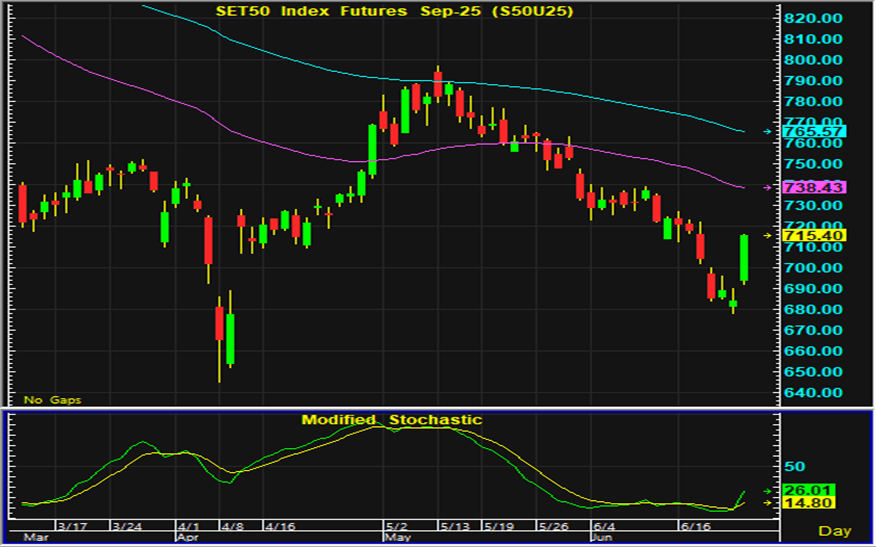Click the 5/2 date on time axis

(395, 526)
